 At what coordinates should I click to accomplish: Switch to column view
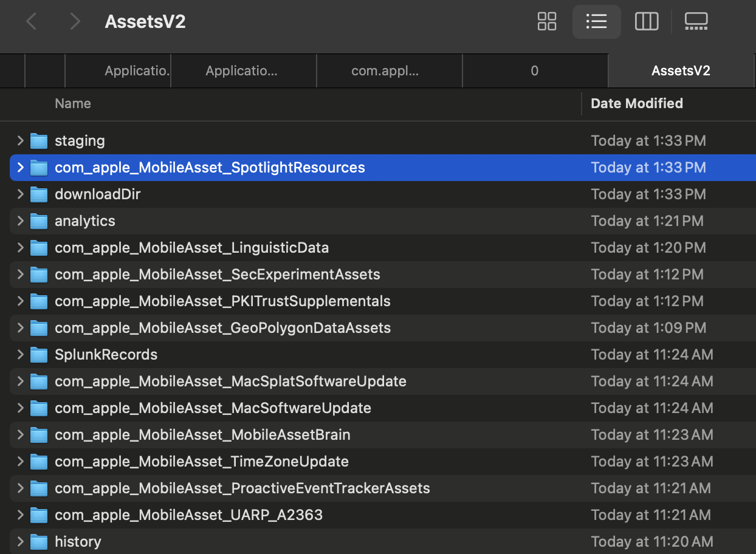[x=647, y=22]
